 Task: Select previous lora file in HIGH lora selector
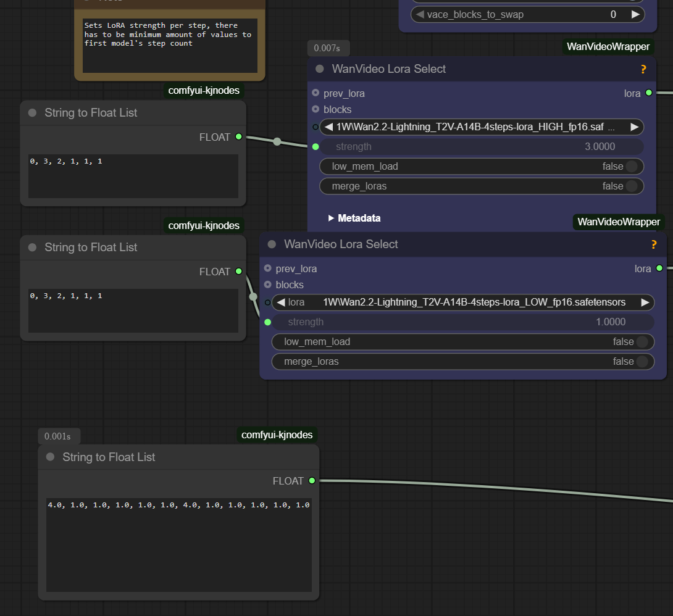click(328, 127)
